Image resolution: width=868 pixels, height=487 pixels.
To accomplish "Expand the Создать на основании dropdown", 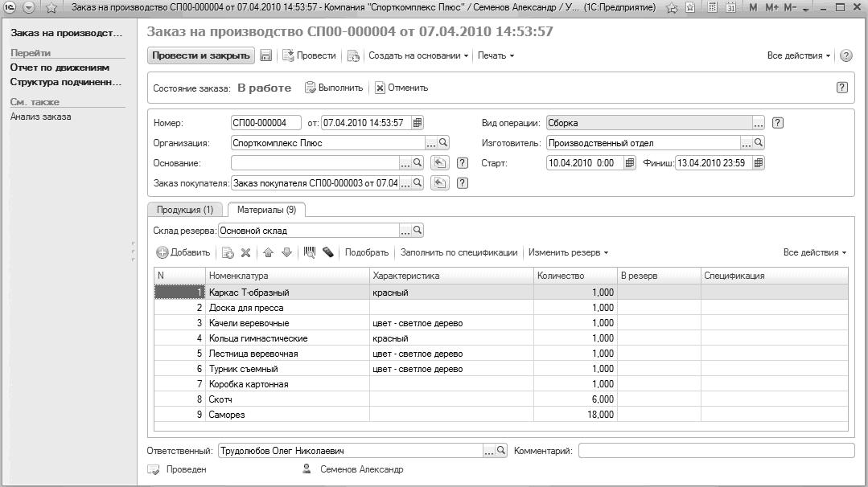I will click(x=418, y=56).
